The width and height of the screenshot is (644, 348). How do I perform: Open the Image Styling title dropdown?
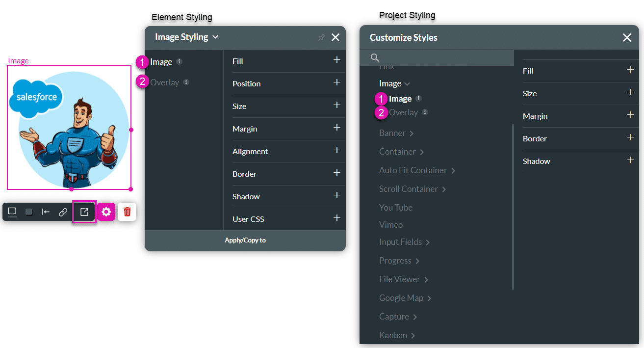215,37
